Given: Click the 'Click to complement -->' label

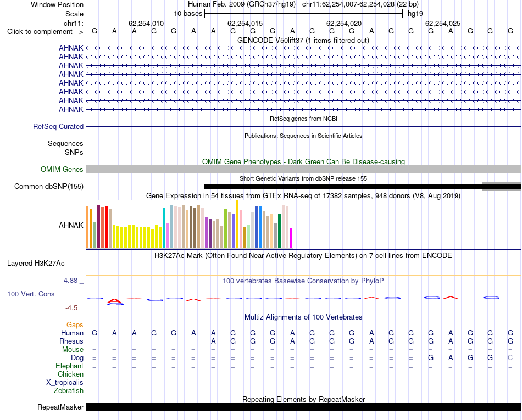Looking at the screenshot, I should (45, 32).
